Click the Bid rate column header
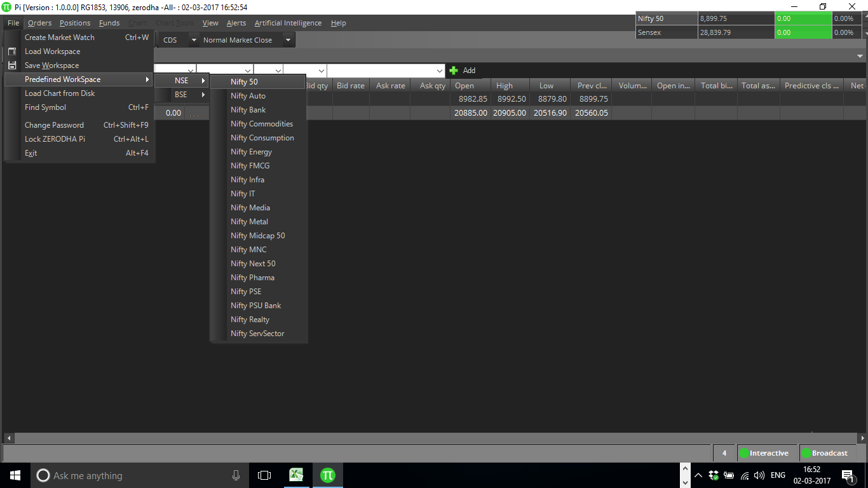 click(351, 86)
